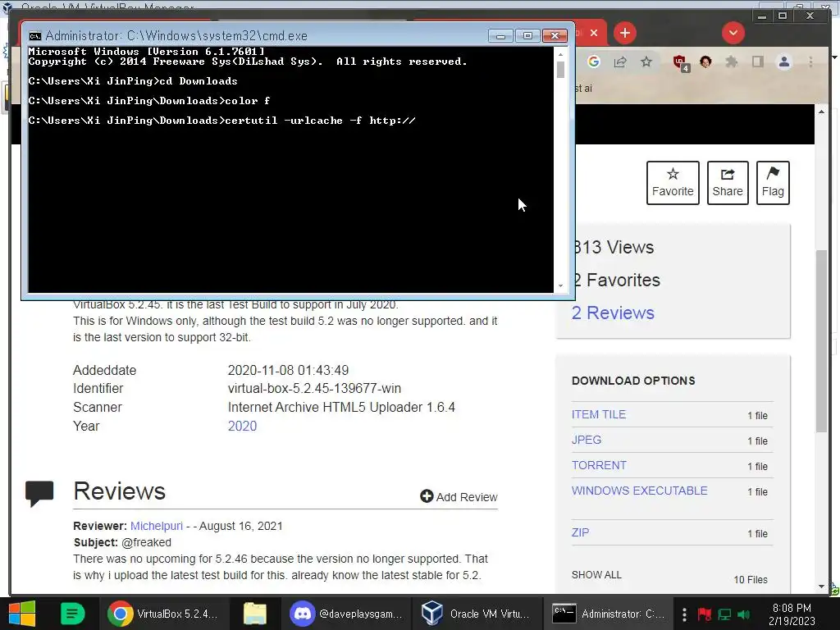The image size is (840, 630).
Task: Click the Addeddate value 2020-11-08 01:43:49
Action: tap(288, 370)
